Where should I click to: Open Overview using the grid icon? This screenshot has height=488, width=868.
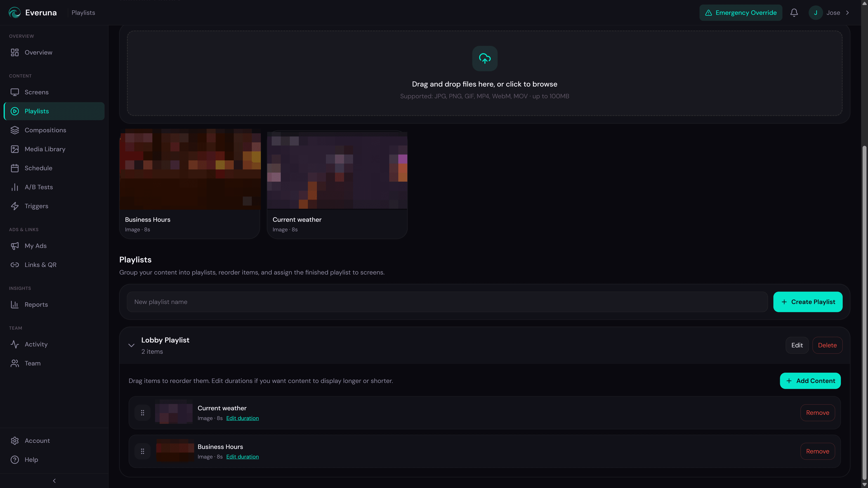15,53
